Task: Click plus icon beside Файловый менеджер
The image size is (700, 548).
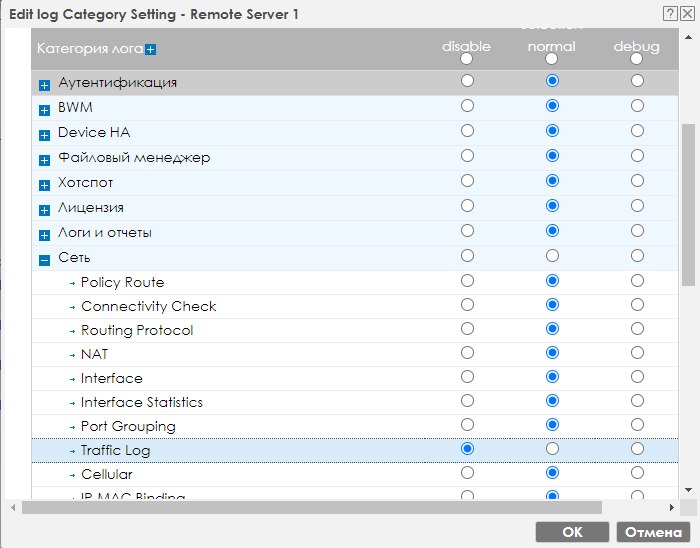Action: tap(44, 159)
